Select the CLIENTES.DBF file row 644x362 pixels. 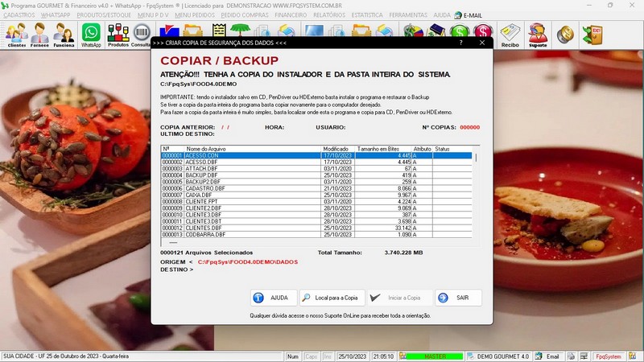[x=316, y=228]
